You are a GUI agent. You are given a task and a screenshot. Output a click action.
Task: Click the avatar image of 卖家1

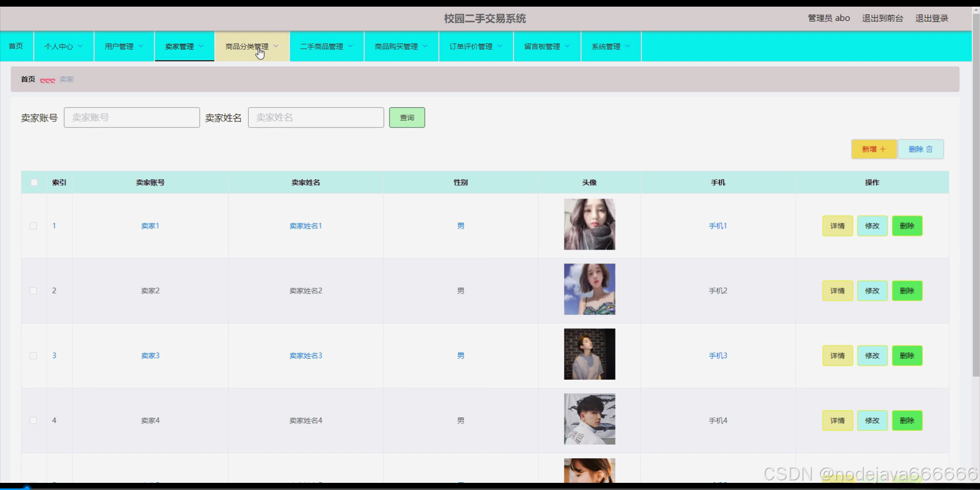point(590,224)
